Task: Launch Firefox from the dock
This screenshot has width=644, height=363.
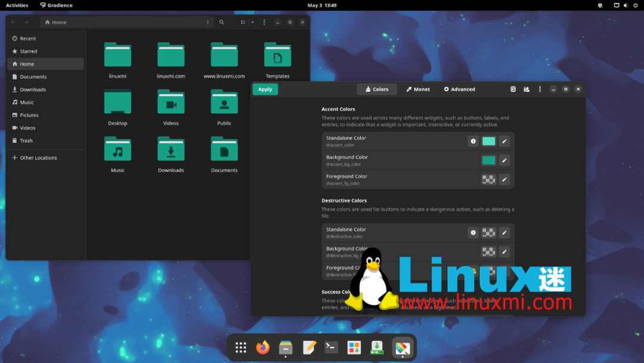Action: tap(262, 347)
